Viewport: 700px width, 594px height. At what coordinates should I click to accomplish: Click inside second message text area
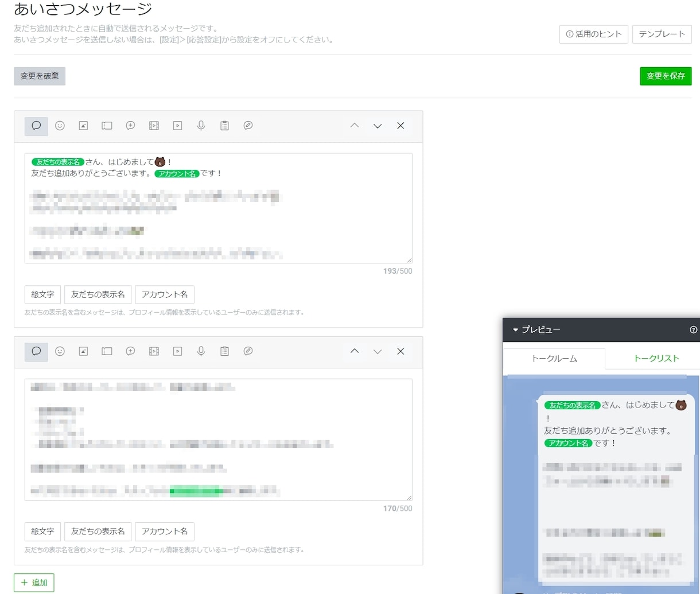click(218, 440)
